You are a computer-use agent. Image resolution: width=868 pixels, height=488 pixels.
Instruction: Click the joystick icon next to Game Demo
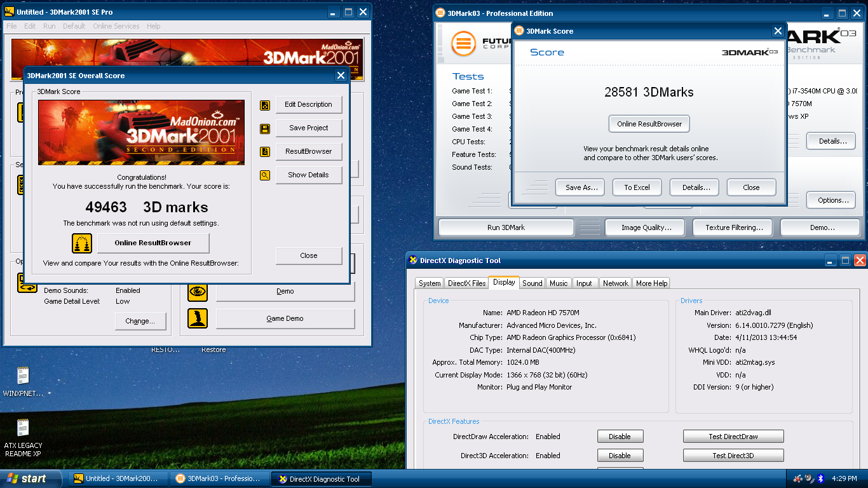[198, 319]
